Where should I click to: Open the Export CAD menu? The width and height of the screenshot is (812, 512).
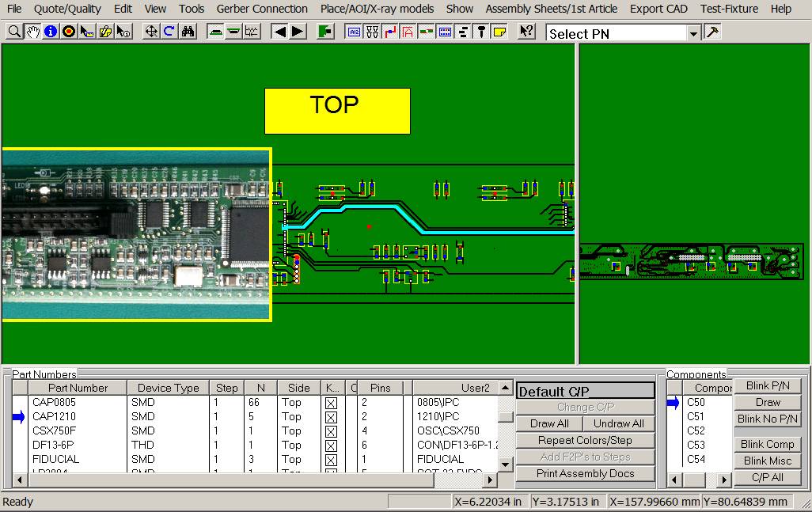tap(658, 9)
